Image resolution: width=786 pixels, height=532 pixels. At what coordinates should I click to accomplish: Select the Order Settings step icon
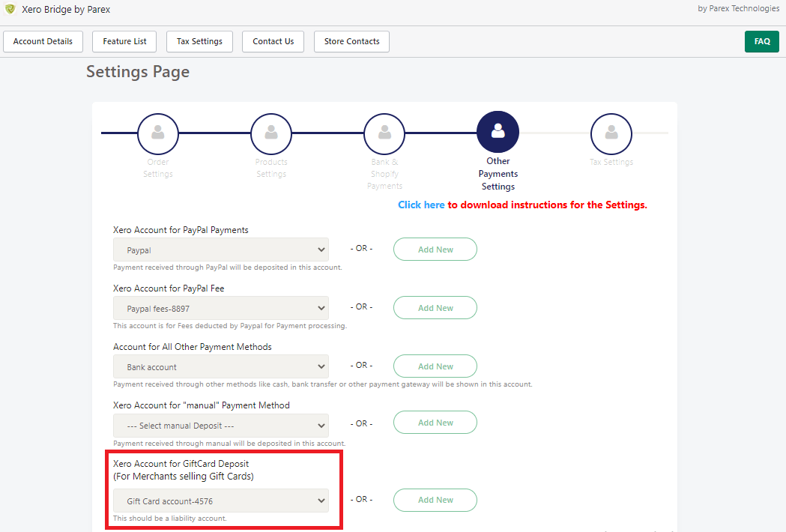pyautogui.click(x=158, y=132)
